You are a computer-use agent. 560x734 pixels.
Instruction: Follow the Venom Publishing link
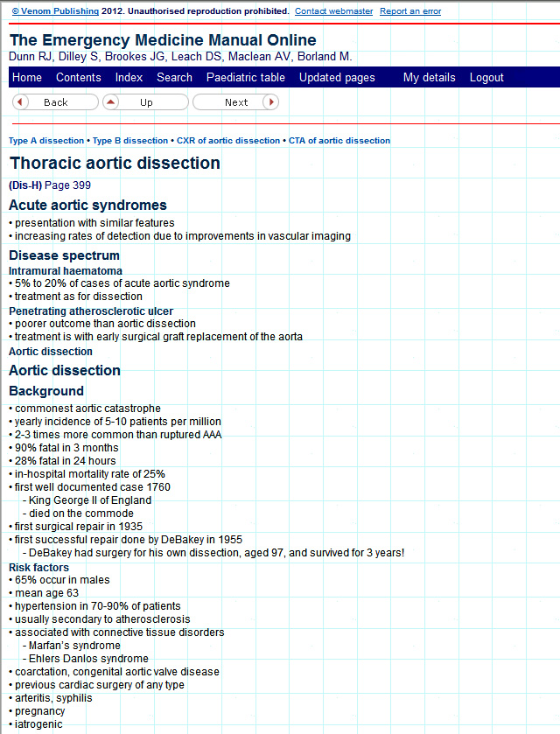55,11
